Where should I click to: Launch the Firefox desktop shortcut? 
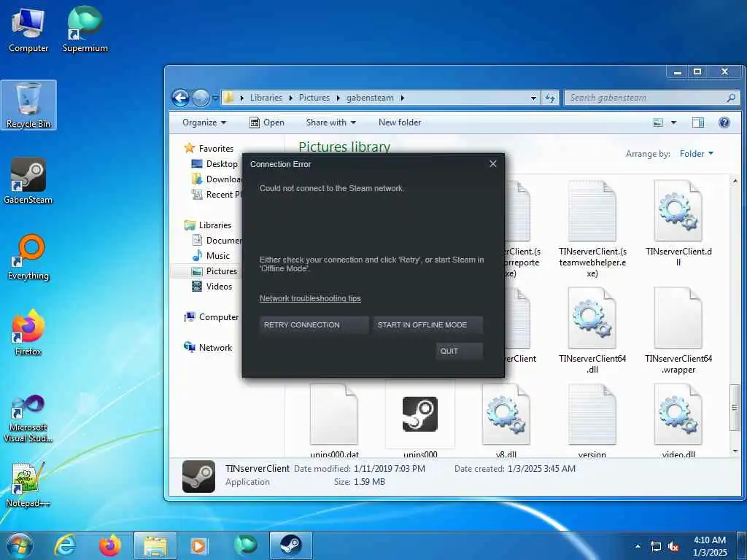coord(28,332)
